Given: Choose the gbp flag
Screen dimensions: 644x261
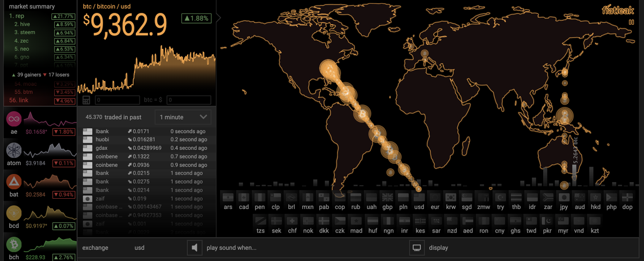Looking at the screenshot, I should [387, 197].
